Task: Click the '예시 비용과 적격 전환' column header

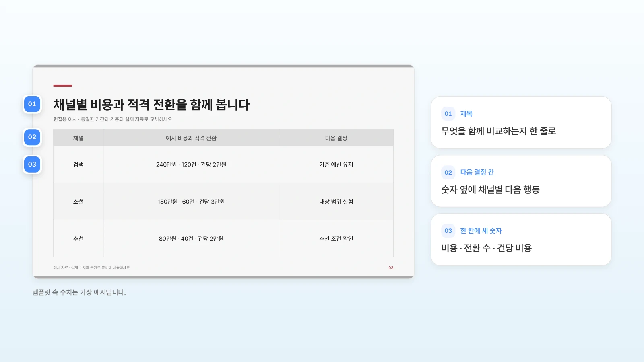Action: (x=191, y=138)
